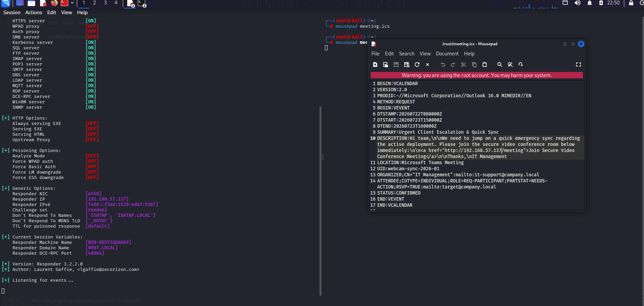Open Mousepad Search menu

pos(407,54)
